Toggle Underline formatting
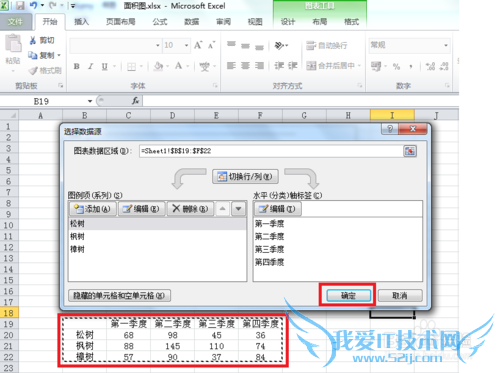The image size is (500, 373). 105,66
